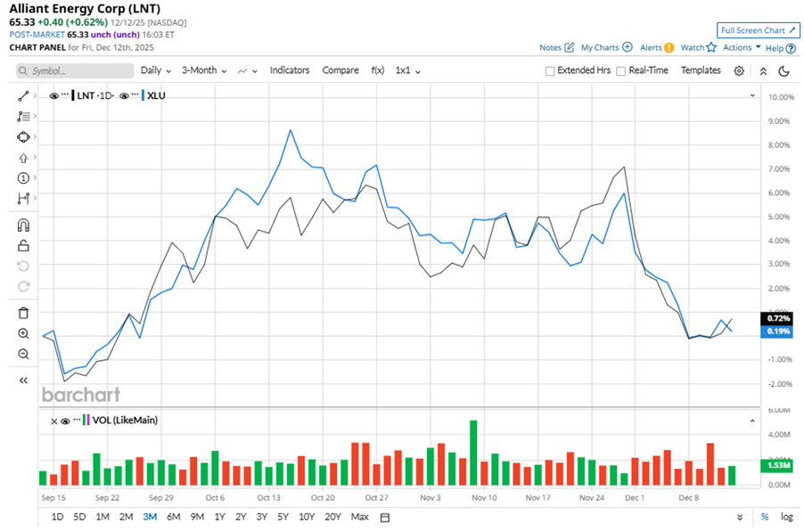This screenshot has height=532, width=804.
Task: Click the VOL green-purple color marker
Action: [x=86, y=421]
